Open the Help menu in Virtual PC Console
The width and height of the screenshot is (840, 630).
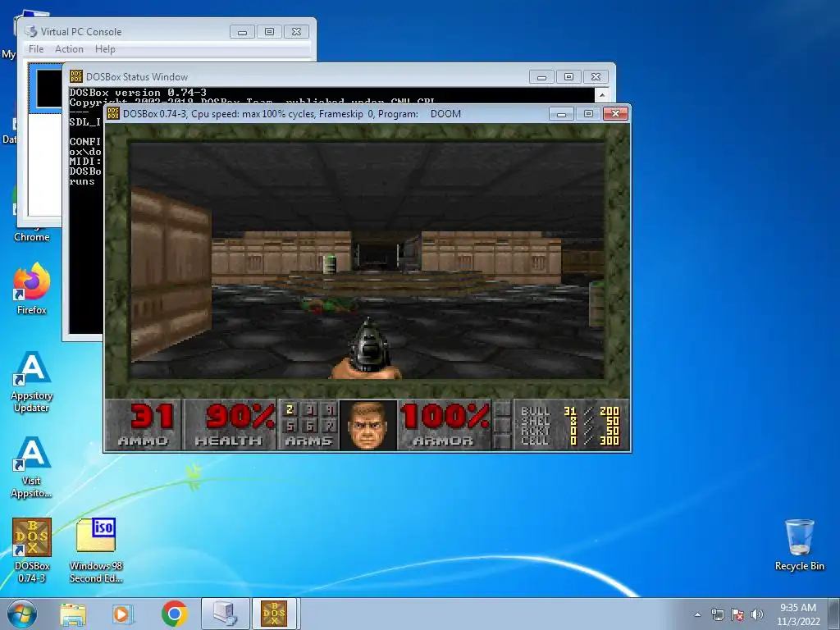click(105, 48)
